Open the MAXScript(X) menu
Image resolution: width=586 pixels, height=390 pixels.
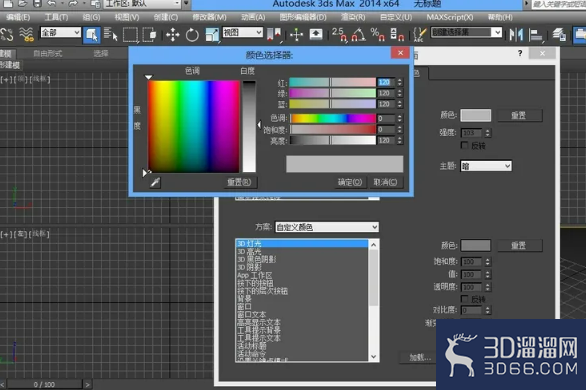tap(450, 17)
